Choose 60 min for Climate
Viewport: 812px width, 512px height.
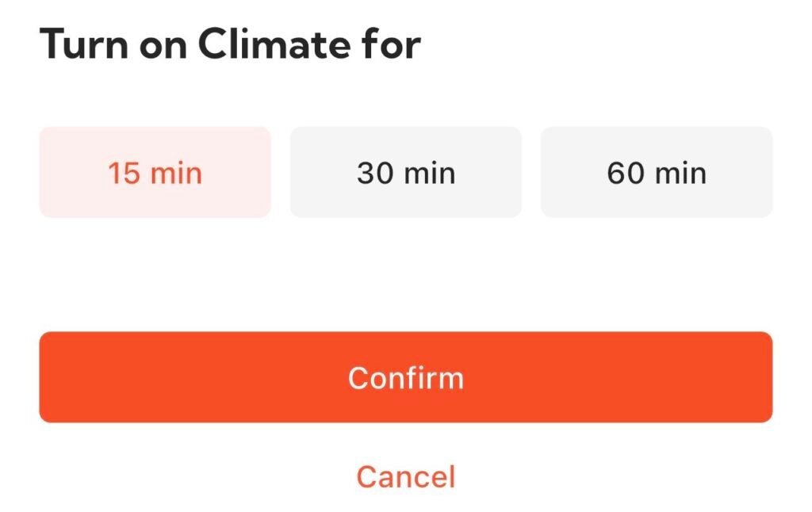[656, 172]
